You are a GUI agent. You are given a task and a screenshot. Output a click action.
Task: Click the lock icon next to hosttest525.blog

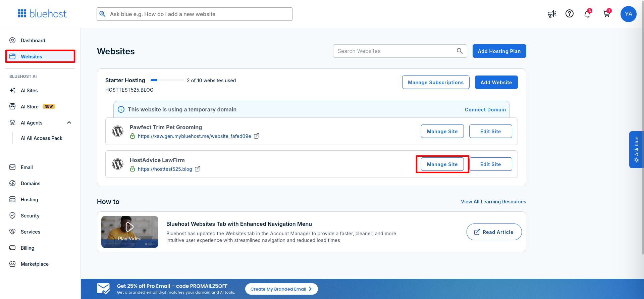pyautogui.click(x=132, y=169)
